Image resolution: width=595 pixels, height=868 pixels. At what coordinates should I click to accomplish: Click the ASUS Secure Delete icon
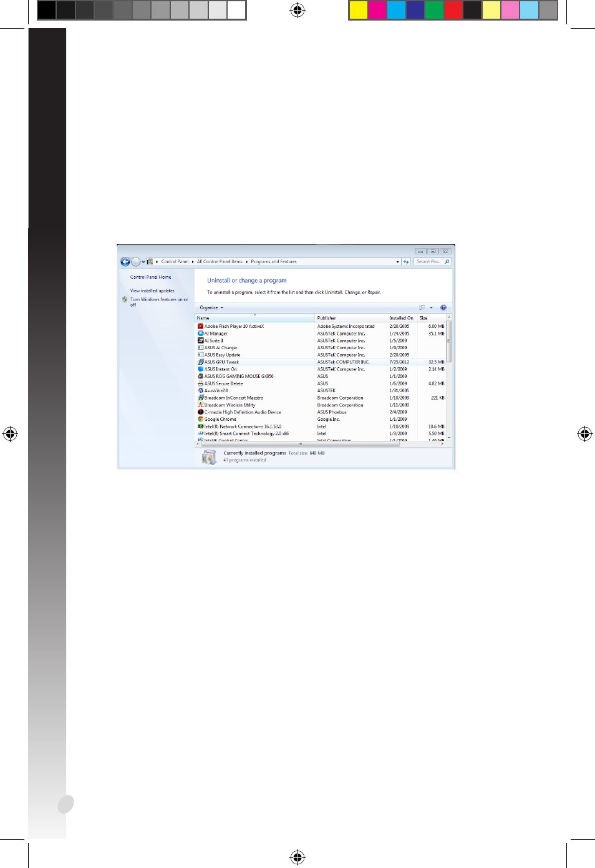(x=200, y=383)
